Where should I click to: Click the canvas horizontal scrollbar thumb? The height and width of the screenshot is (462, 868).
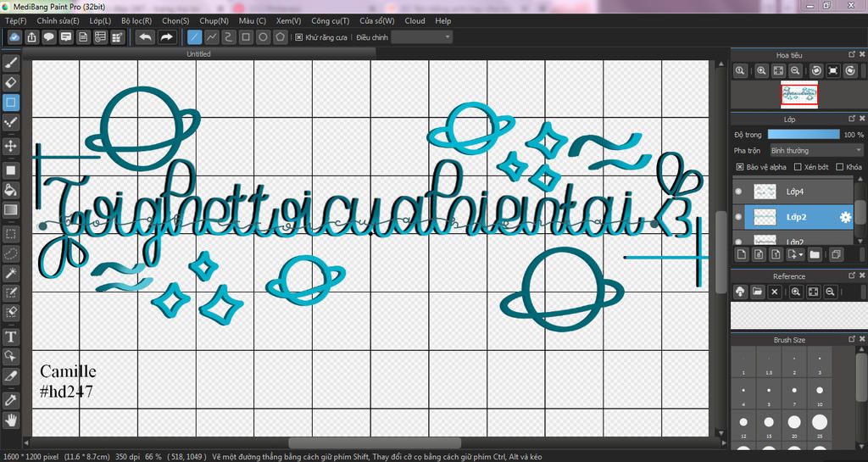(x=375, y=443)
